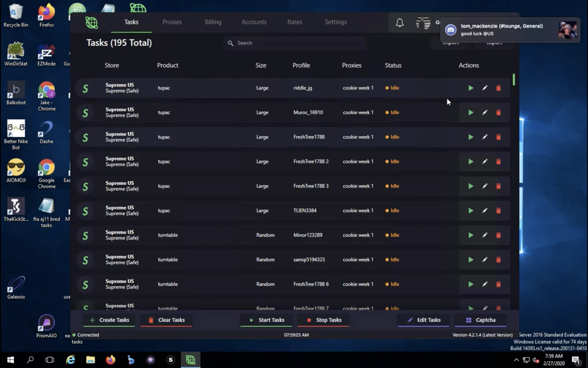Start the Muroc_16910 task
This screenshot has width=588, height=368.
click(x=471, y=112)
